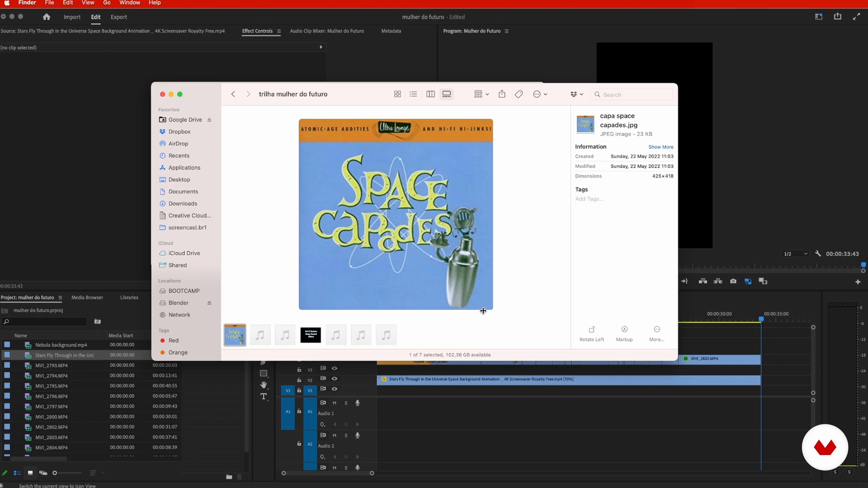
Task: Select the Rectangle tool in Premiere
Action: pyautogui.click(x=264, y=373)
